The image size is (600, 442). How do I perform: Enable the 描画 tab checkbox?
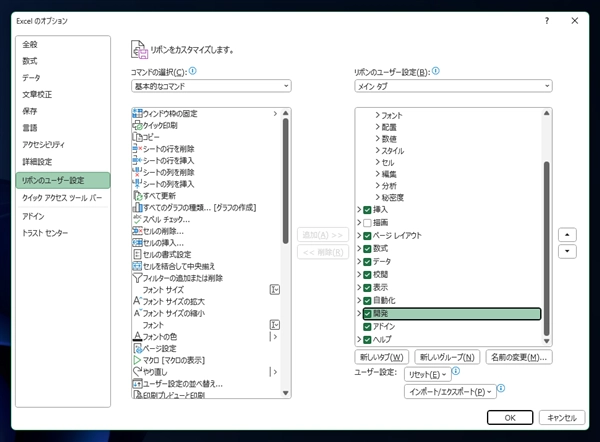click(367, 223)
